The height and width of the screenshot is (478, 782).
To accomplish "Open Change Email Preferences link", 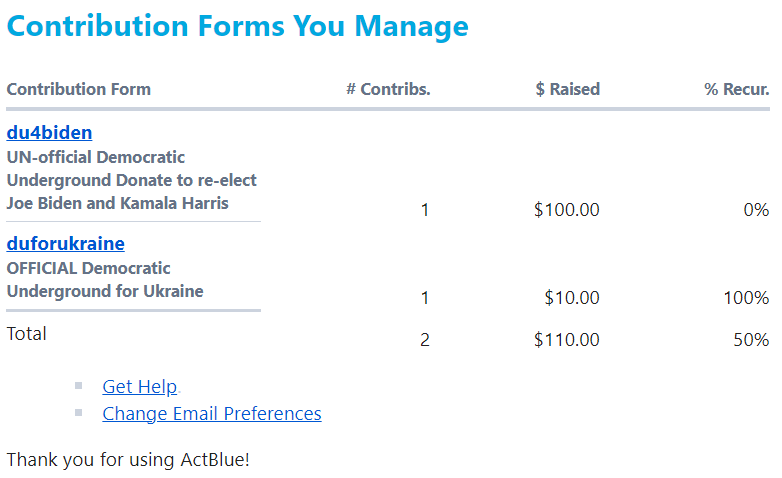I will (x=211, y=414).
